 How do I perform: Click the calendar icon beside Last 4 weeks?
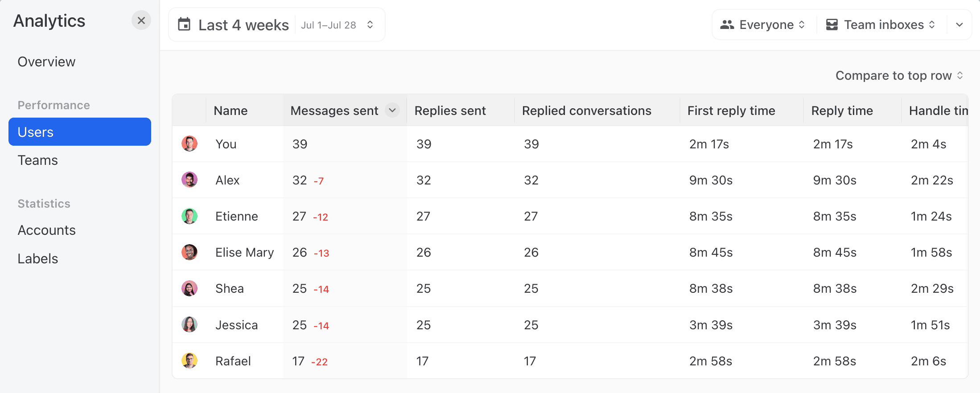click(x=184, y=25)
